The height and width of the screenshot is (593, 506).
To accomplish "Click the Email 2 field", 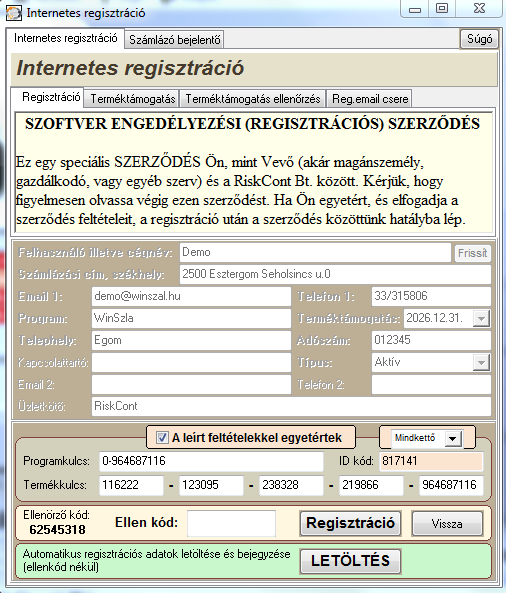I will tap(191, 384).
